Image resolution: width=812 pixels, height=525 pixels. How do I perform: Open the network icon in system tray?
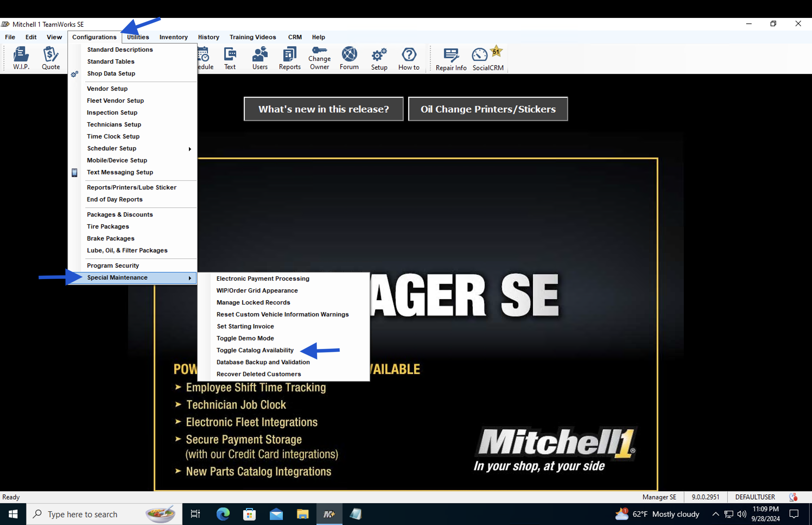click(728, 514)
